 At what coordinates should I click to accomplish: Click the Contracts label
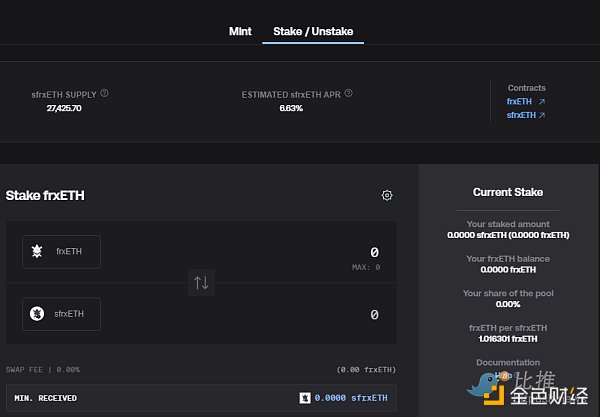[x=527, y=88]
